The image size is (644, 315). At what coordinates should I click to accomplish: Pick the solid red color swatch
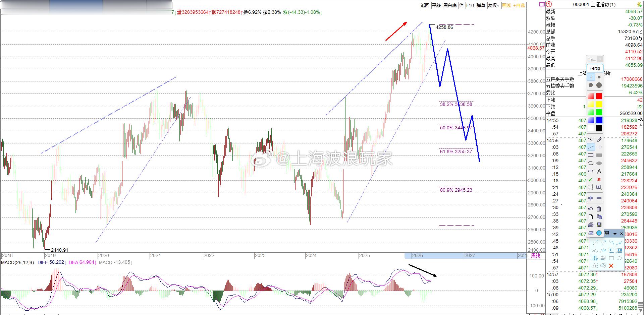coord(599,96)
